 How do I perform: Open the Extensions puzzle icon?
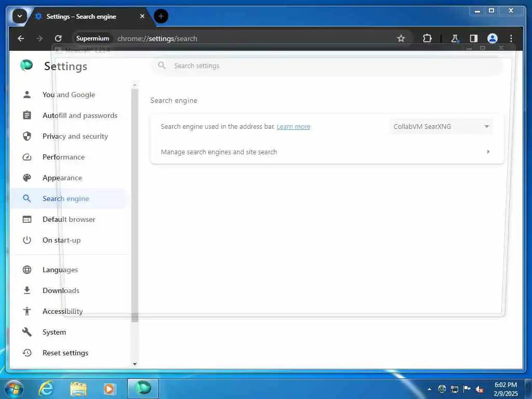point(427,38)
